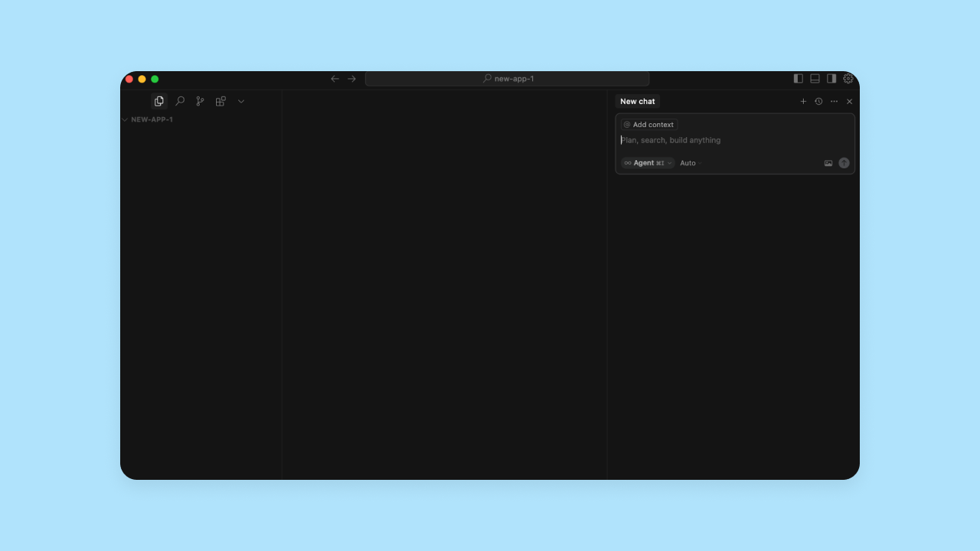
Task: Toggle the secondary right sidebar visibility
Action: pyautogui.click(x=831, y=78)
